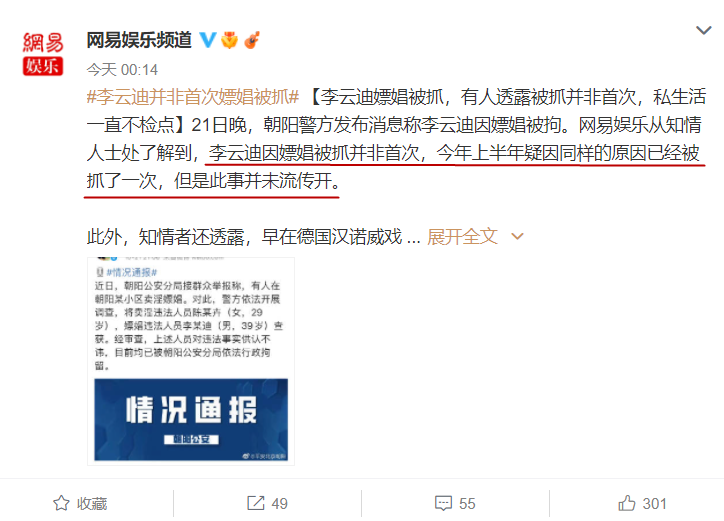Open the 网易娱乐频道 profile name
Screen dimensions: 724x521
[139, 40]
